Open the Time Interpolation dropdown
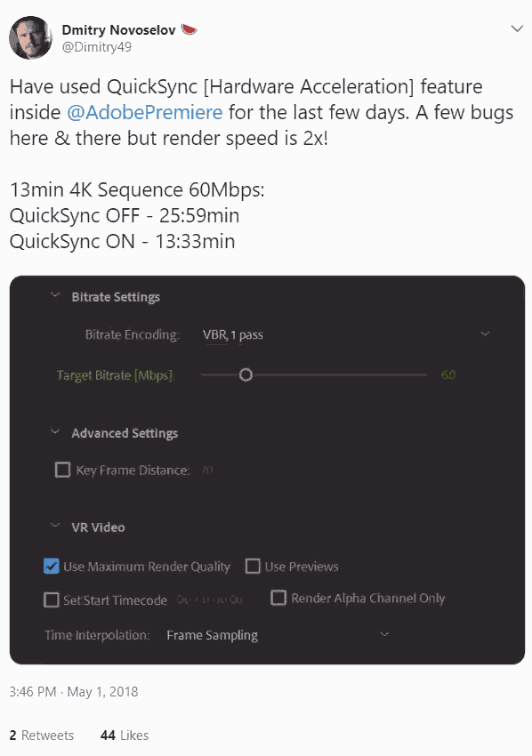This screenshot has height=756, width=532. click(x=278, y=635)
